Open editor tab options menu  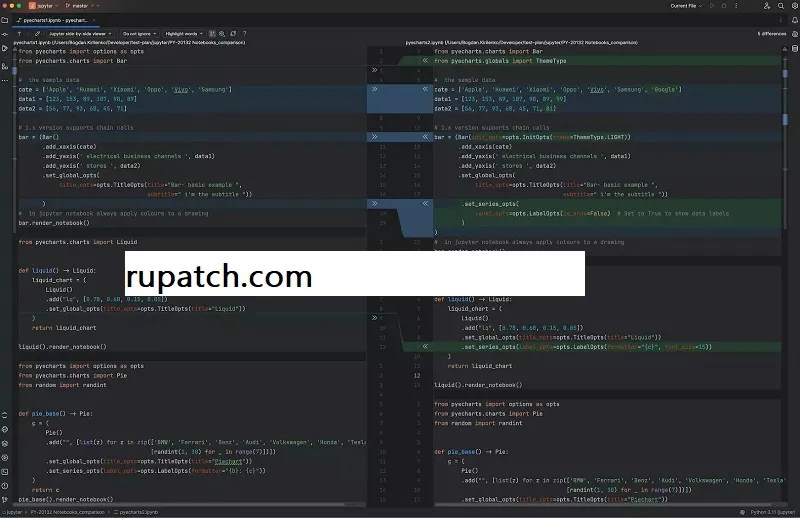click(x=781, y=20)
